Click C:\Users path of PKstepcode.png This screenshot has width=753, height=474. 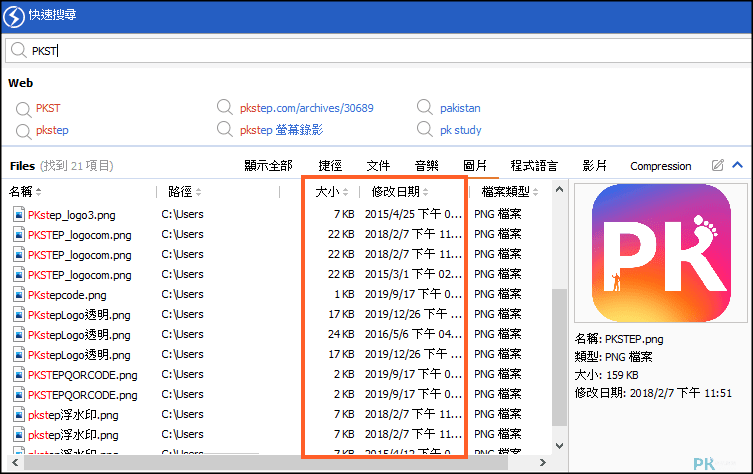tap(182, 294)
